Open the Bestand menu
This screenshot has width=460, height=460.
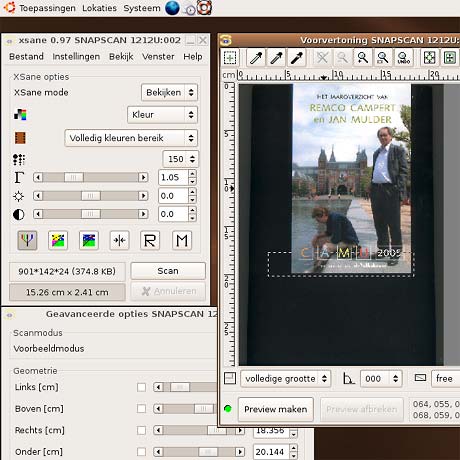coord(26,57)
